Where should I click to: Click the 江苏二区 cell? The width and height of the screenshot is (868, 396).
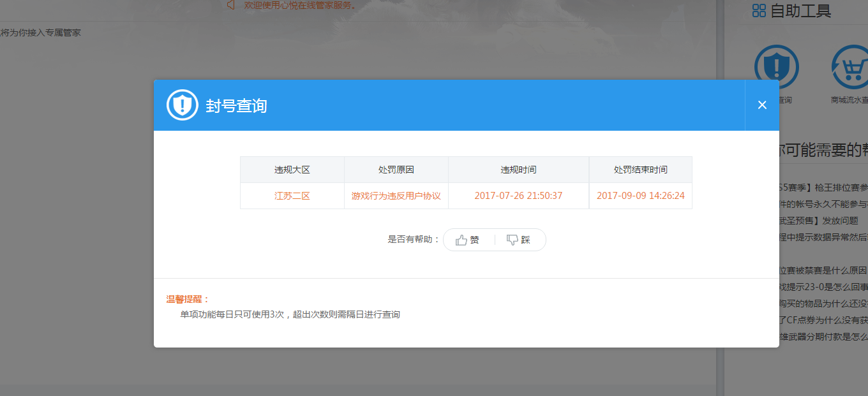(x=292, y=196)
